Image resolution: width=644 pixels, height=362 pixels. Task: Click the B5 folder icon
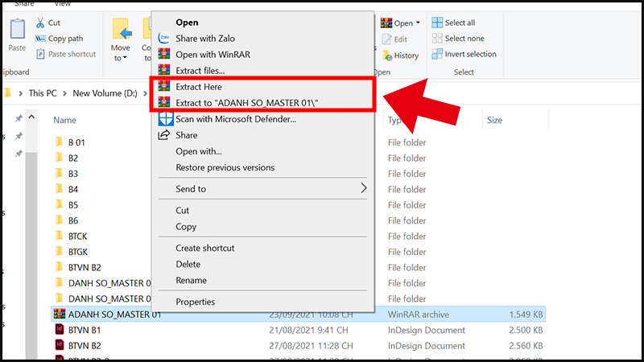pyautogui.click(x=60, y=204)
